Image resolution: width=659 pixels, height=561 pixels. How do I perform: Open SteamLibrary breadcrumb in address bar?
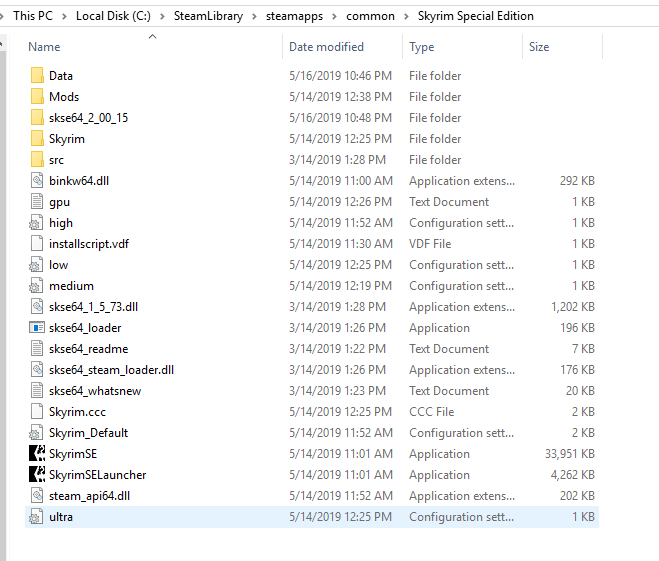[x=208, y=16]
